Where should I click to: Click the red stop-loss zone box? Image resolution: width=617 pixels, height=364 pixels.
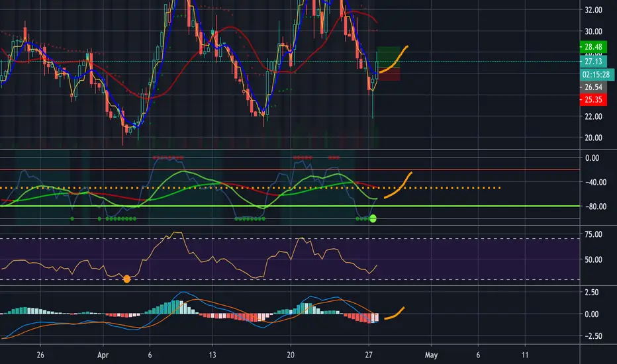tap(389, 74)
